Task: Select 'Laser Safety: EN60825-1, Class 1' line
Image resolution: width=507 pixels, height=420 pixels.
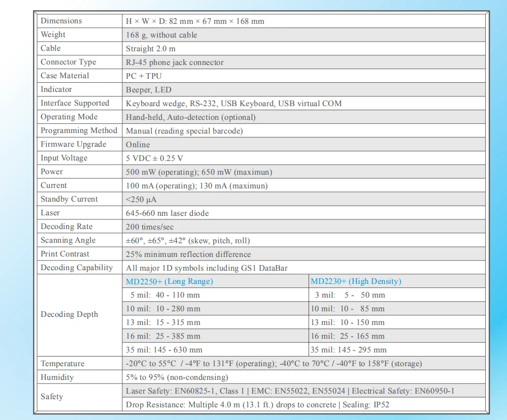Action: [185, 391]
